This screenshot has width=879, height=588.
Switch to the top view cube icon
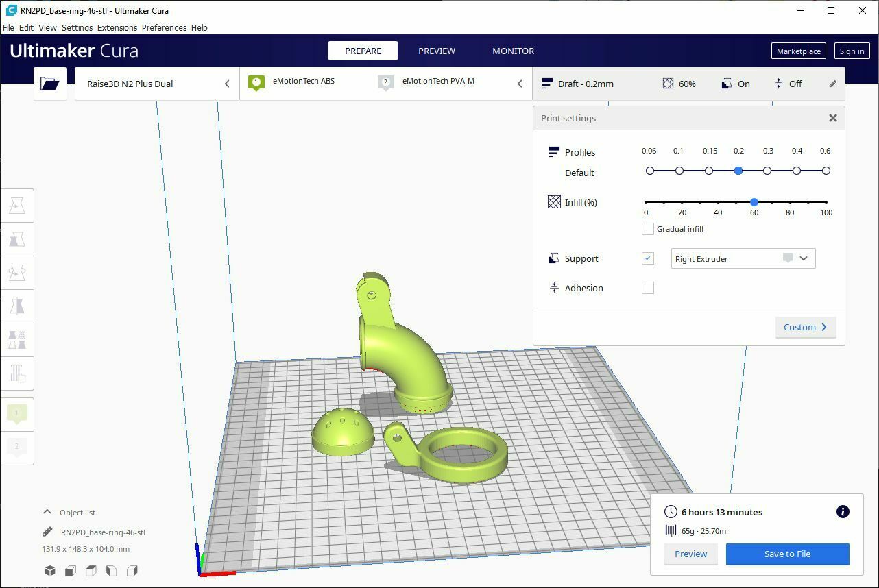[91, 571]
